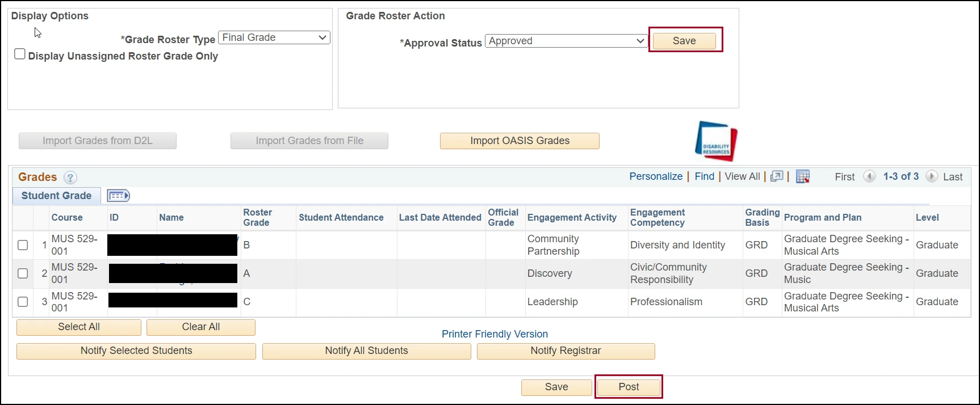Click the View All link

coord(742,176)
